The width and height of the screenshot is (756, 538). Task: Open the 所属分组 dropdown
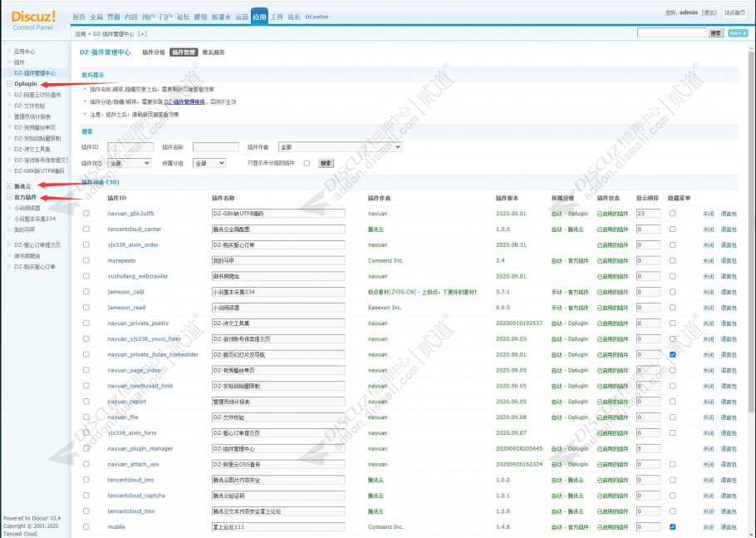[x=209, y=163]
